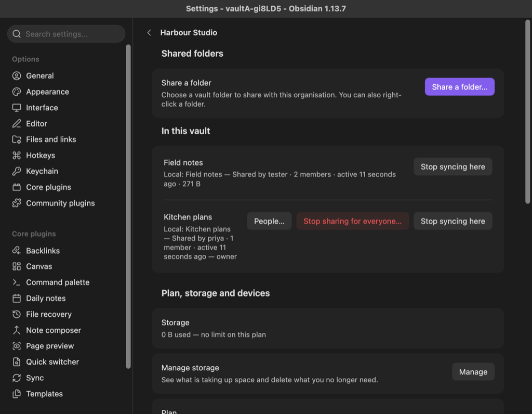532x414 pixels.
Task: Click the File recovery clock icon
Action: click(17, 314)
